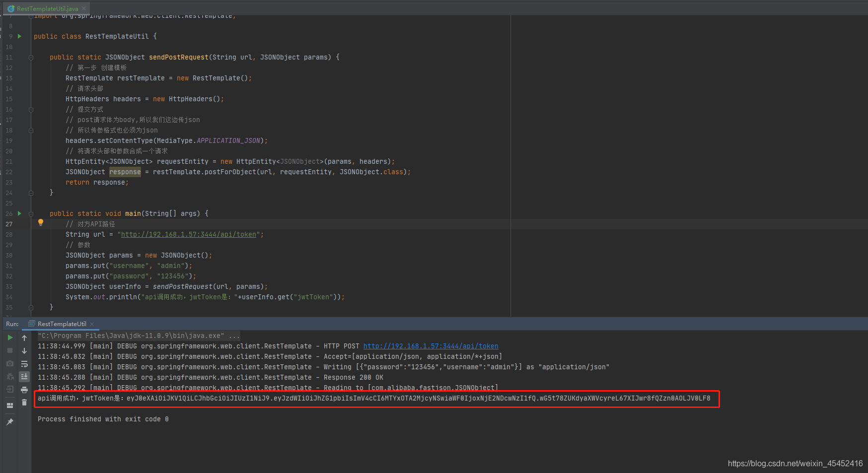The image size is (868, 473).
Task: Open the api/token URL in the console log
Action: [x=431, y=346]
